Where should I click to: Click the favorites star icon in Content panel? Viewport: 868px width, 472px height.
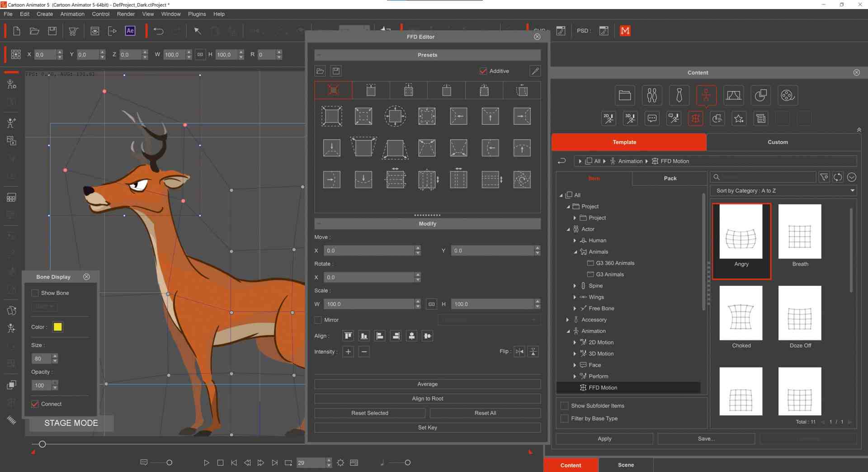[x=739, y=118]
